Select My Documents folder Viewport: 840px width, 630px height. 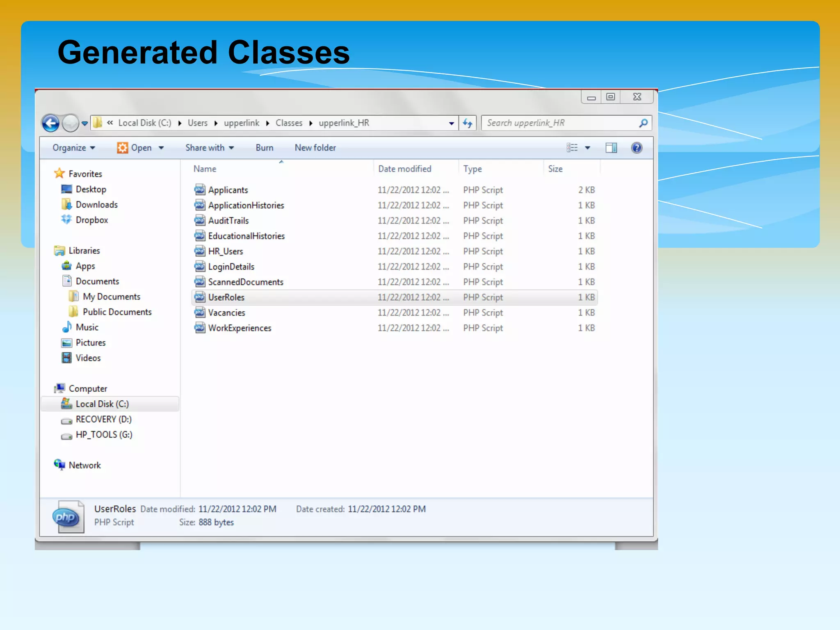click(x=105, y=297)
